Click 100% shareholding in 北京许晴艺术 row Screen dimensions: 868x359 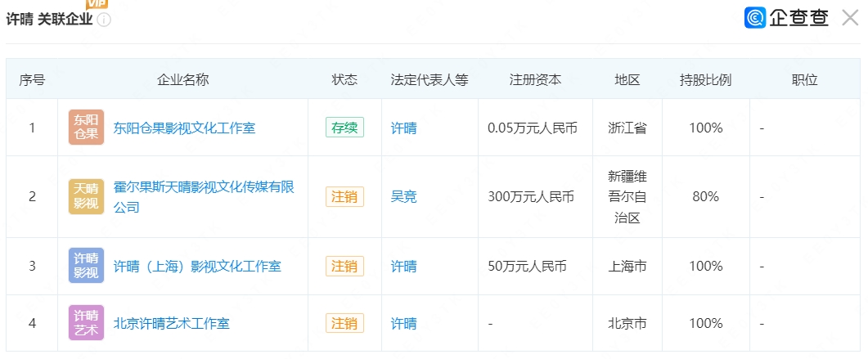[706, 324]
